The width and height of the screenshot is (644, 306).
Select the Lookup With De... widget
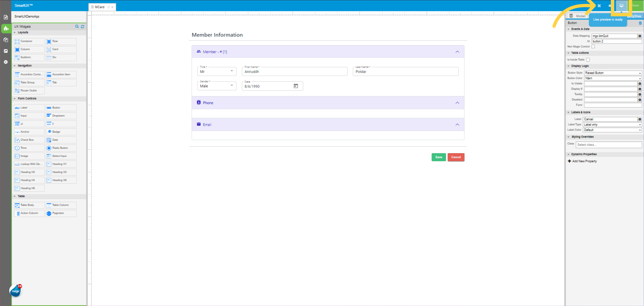(29, 164)
